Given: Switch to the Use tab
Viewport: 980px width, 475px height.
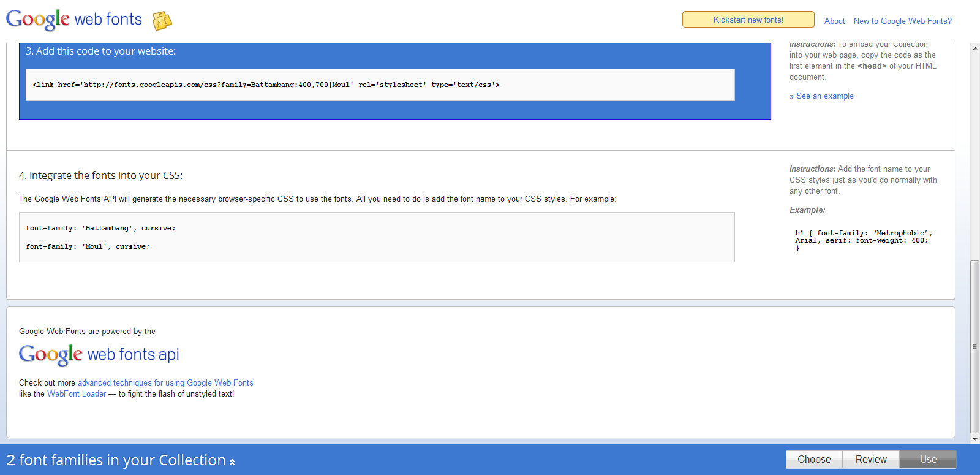Looking at the screenshot, I should point(928,460).
